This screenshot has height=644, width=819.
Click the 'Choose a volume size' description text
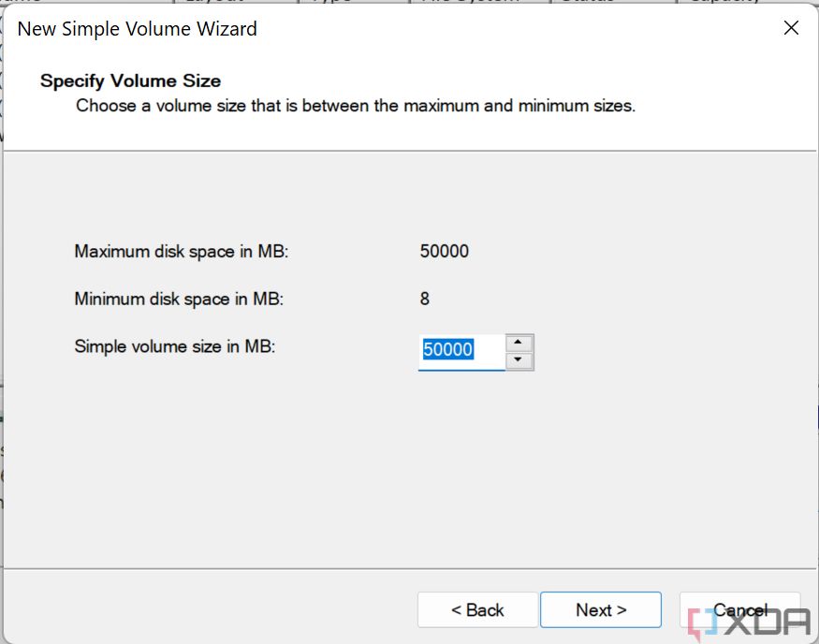click(355, 106)
